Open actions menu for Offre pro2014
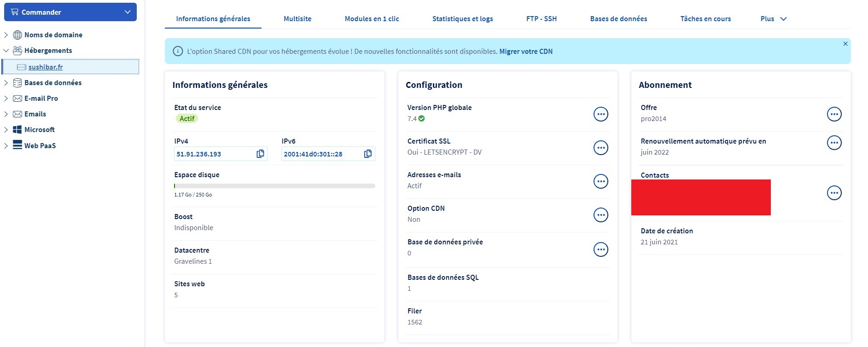Screen dimensions: 868x347 click(x=834, y=114)
